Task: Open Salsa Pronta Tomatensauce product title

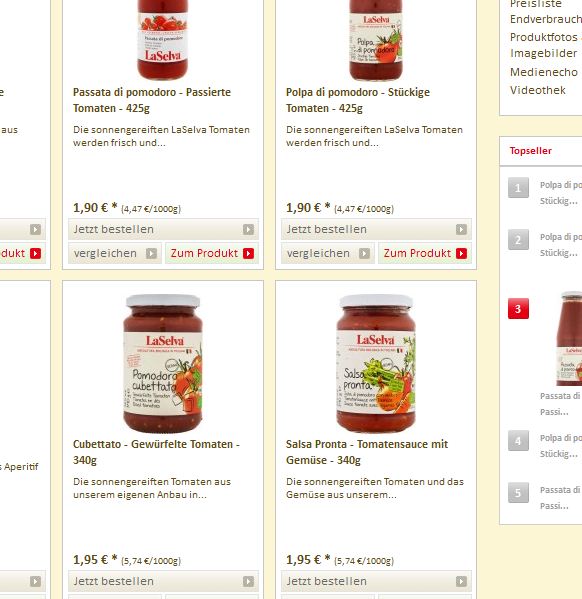Action: [x=367, y=452]
